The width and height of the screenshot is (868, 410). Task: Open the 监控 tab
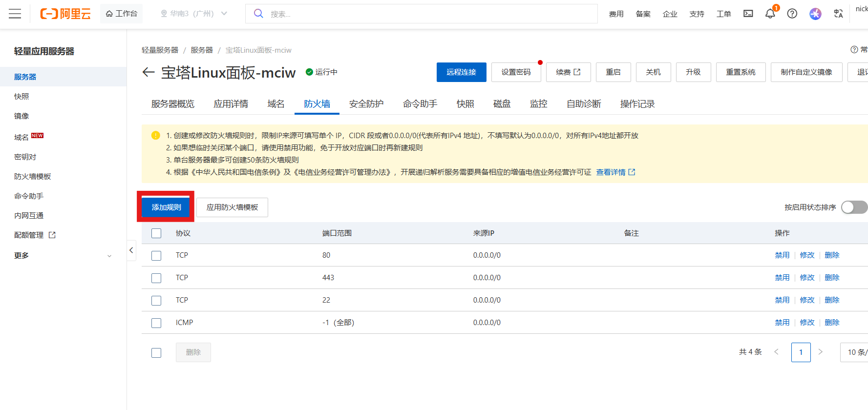coord(538,104)
